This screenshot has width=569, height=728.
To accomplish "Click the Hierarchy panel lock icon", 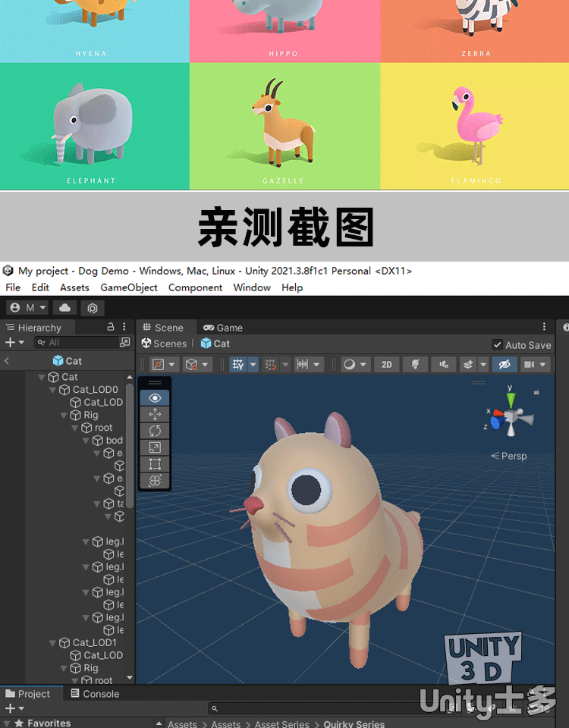I will pos(111,327).
